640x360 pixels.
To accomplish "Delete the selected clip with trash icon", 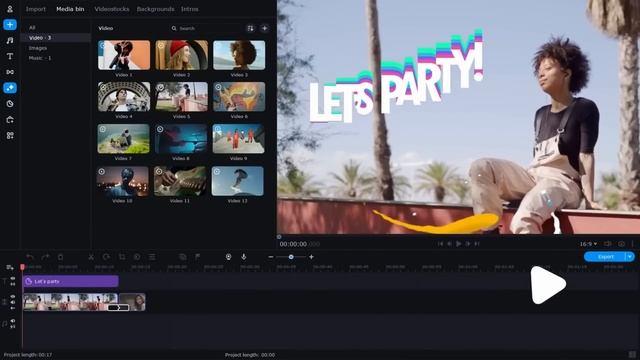I will pos(60,257).
